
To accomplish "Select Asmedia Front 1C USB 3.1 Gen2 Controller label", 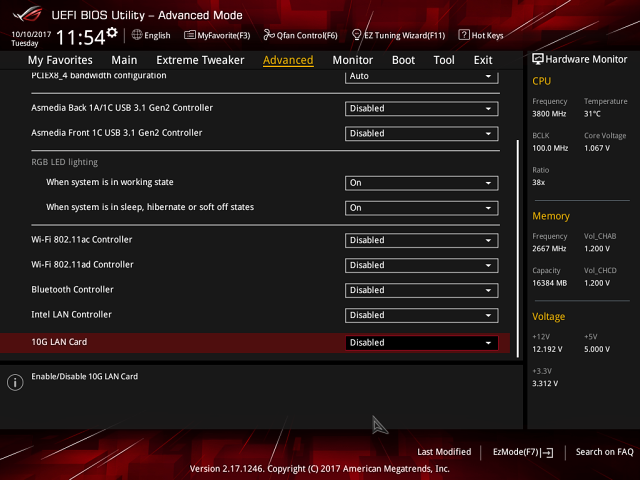I will point(117,133).
